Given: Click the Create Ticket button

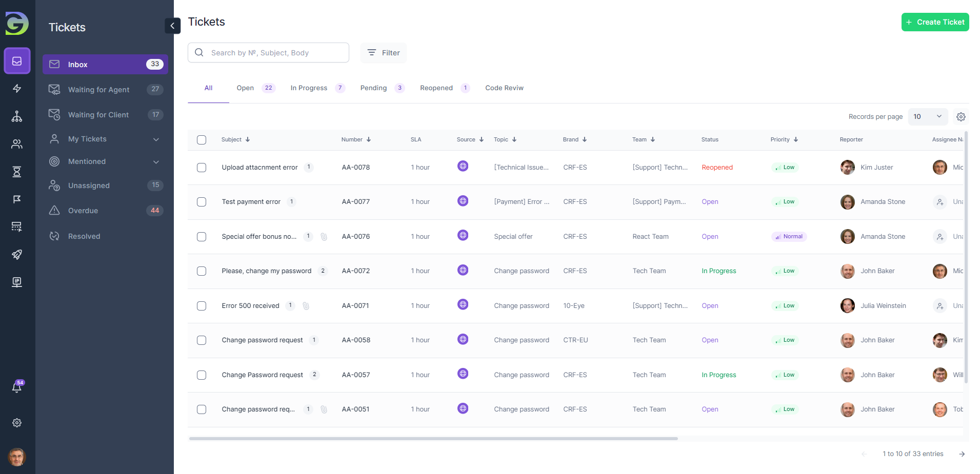Looking at the screenshot, I should pos(935,22).
